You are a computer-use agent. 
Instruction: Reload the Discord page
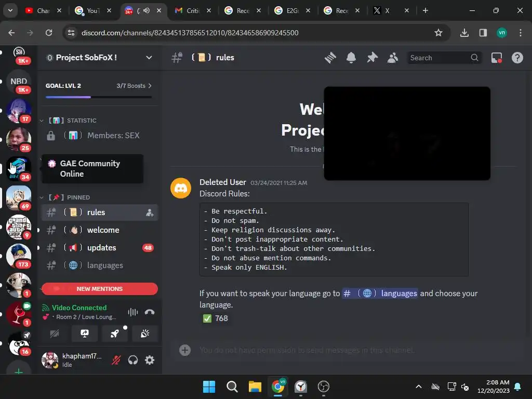tap(49, 33)
